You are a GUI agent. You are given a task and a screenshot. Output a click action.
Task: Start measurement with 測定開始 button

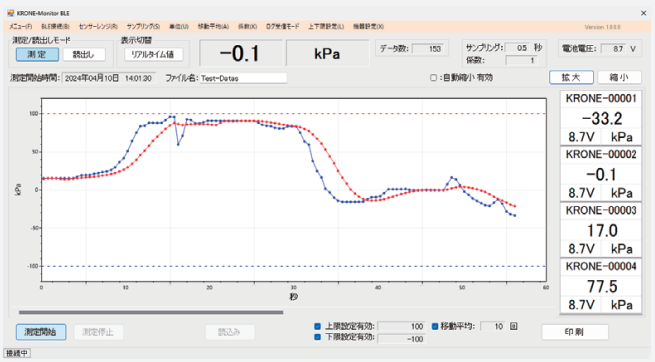point(41,332)
